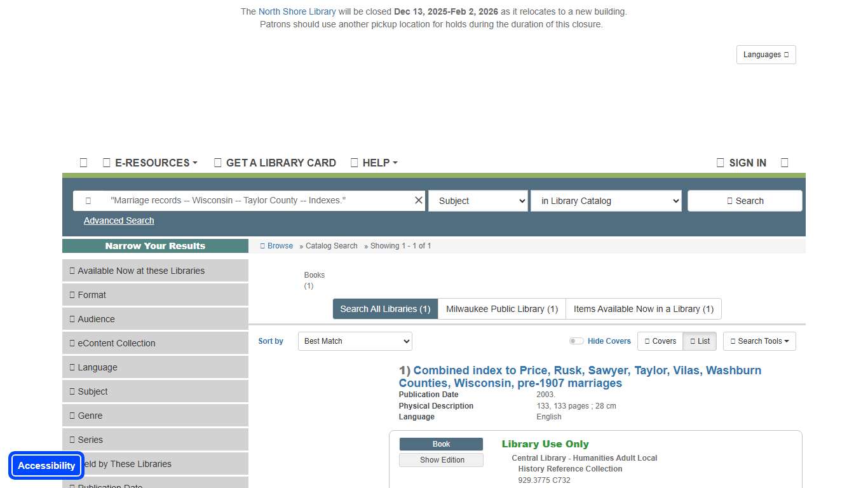Open the Search Tools dropdown
Viewport: 868px width, 488px height.
point(759,341)
